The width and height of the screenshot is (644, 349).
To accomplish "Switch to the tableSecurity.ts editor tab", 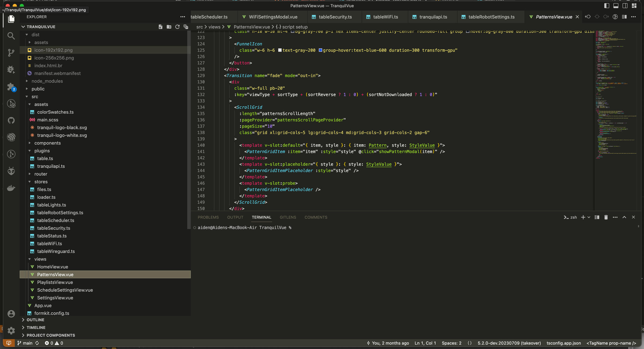I will [335, 17].
